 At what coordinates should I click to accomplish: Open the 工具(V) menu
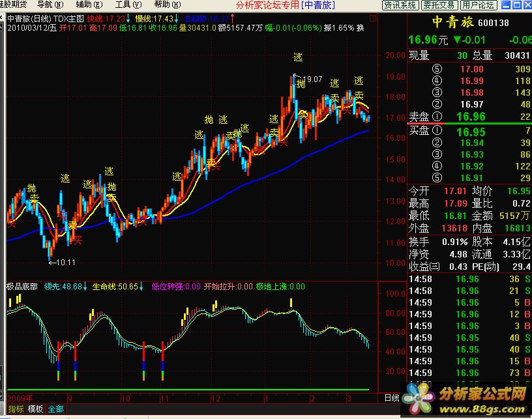click(x=128, y=5)
